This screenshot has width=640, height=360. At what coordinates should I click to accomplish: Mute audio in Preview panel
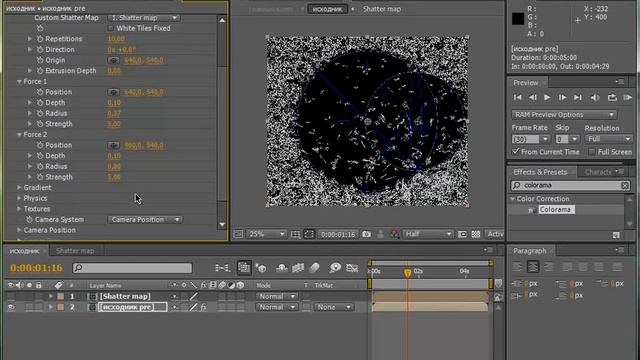tap(595, 98)
